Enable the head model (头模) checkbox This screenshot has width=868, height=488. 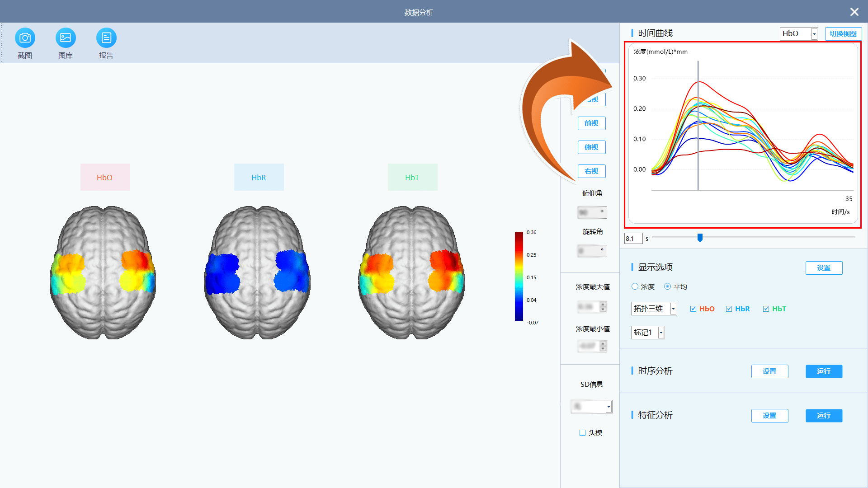tap(582, 433)
